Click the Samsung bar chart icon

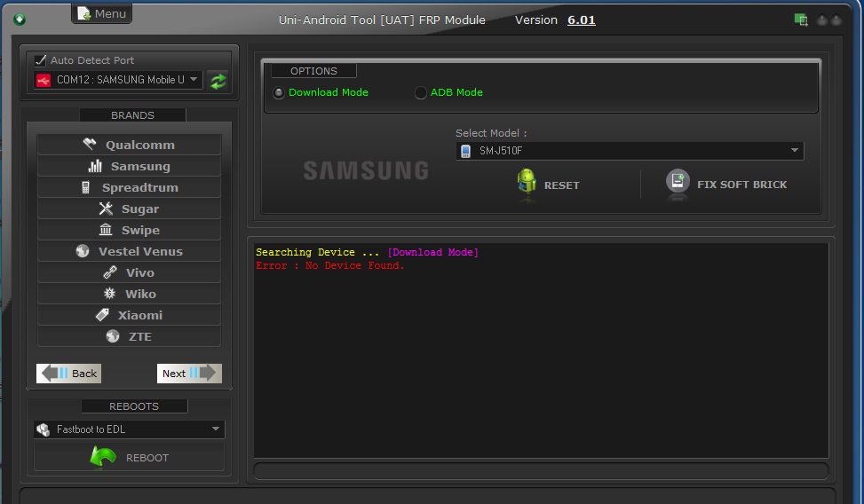tap(95, 166)
